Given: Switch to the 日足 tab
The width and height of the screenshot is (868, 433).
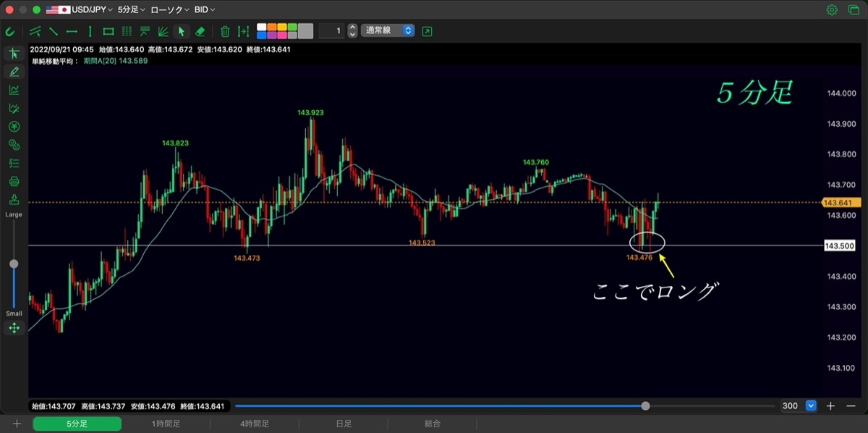Looking at the screenshot, I should click(344, 424).
